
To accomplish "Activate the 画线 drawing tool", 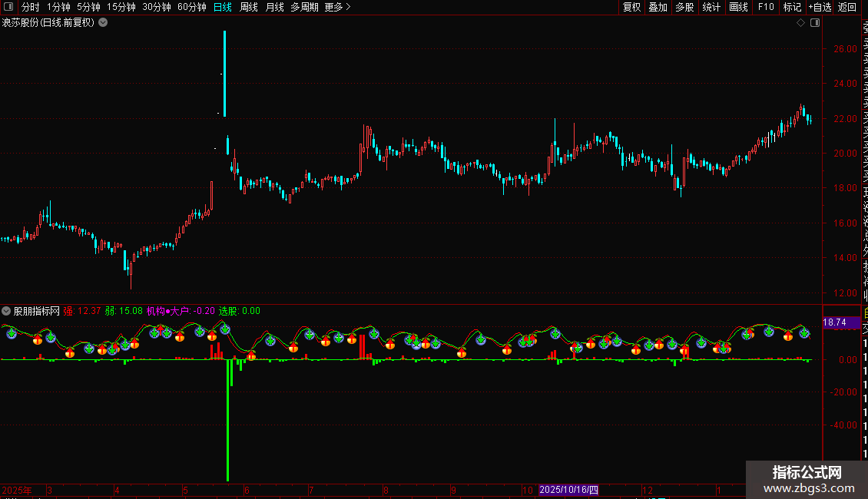I will click(x=738, y=7).
